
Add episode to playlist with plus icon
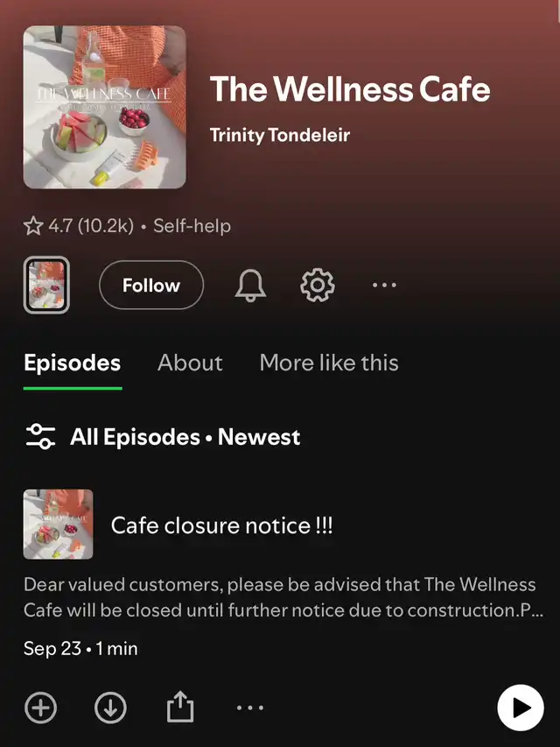tap(40, 708)
